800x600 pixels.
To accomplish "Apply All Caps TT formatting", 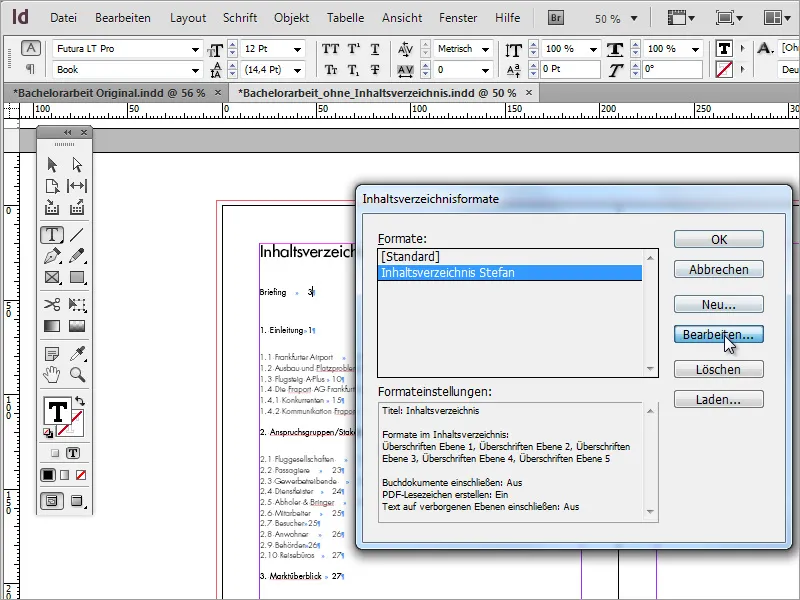I will (330, 49).
